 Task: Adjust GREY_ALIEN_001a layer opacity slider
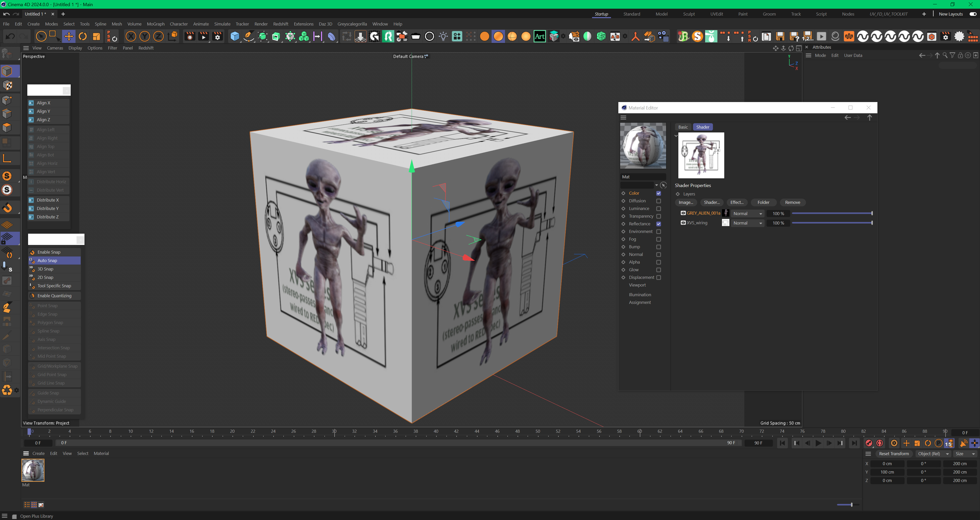(x=832, y=213)
